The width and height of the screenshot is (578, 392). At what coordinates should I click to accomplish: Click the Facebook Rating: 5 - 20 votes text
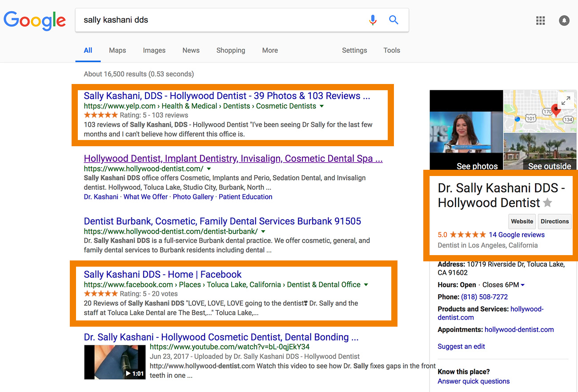[149, 294]
